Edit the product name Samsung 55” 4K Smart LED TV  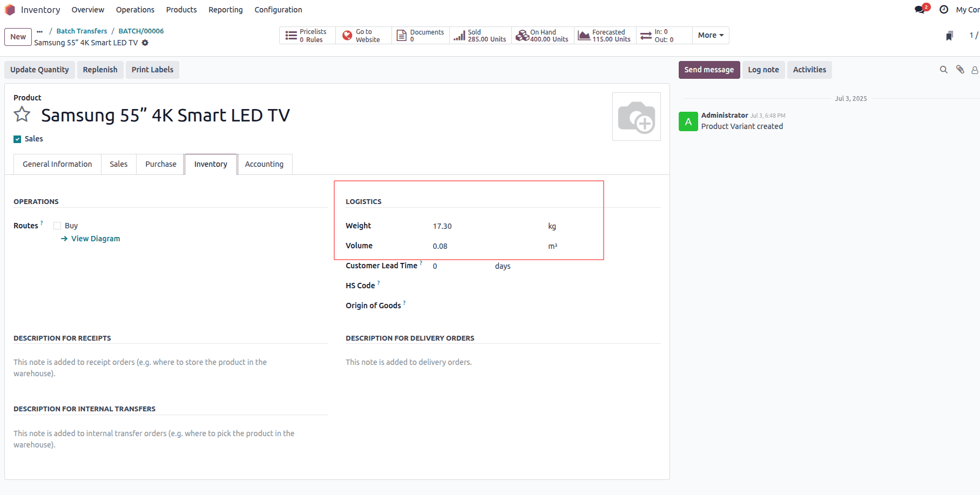(x=165, y=115)
